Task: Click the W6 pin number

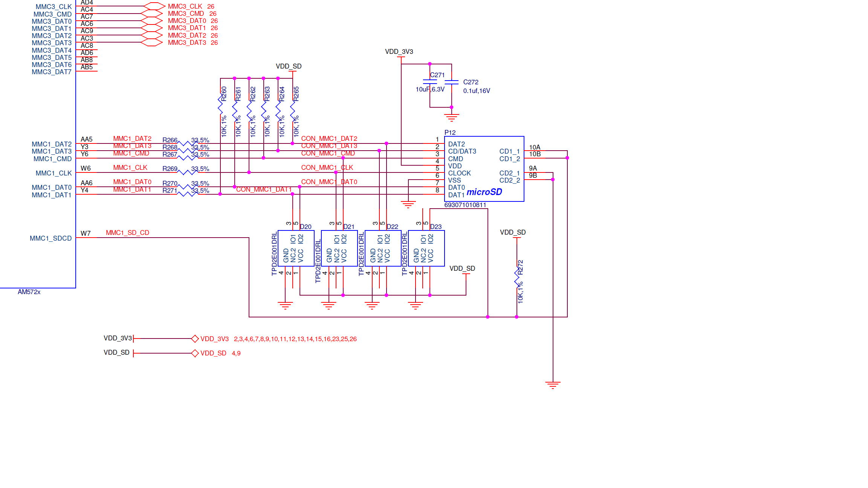Action: 86,168
